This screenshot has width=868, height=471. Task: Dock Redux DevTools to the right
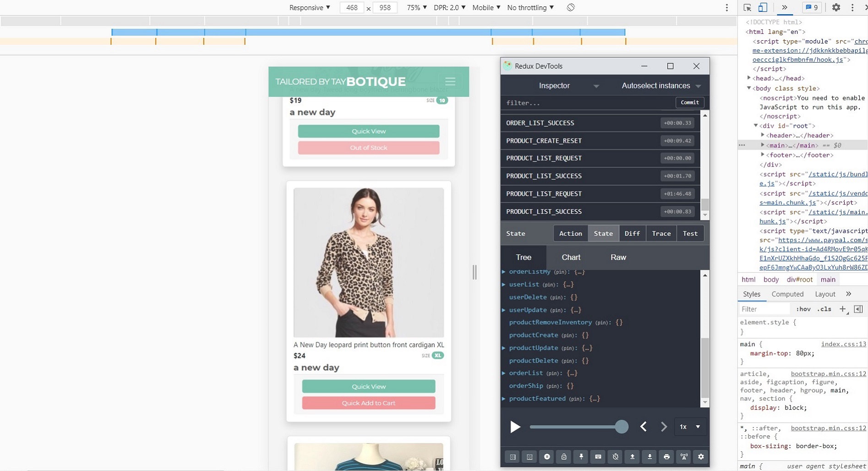point(513,457)
